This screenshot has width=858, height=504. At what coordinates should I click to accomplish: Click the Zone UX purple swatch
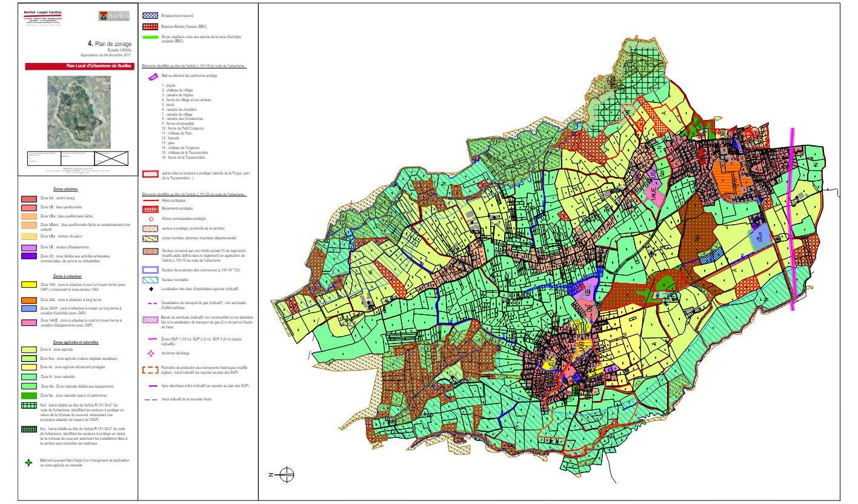(x=29, y=256)
